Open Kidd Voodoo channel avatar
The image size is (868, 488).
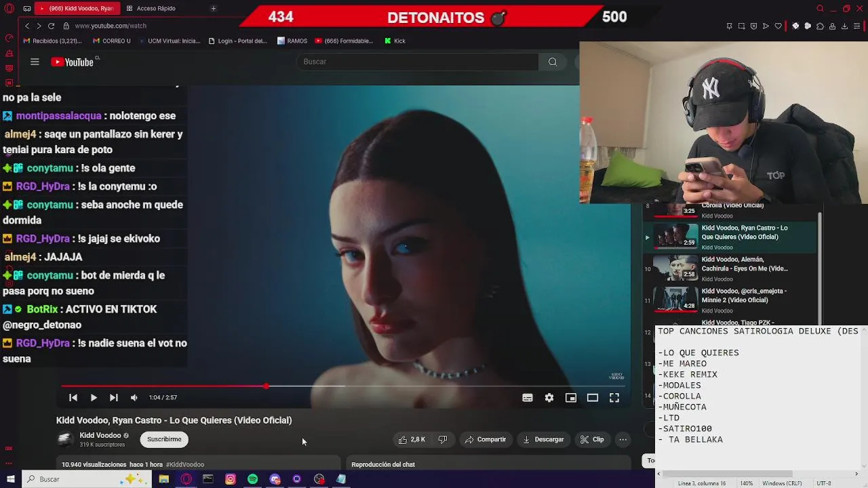65,439
